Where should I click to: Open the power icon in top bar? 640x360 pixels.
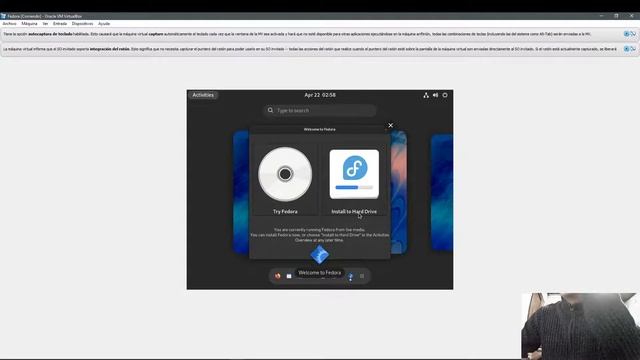coord(445,95)
